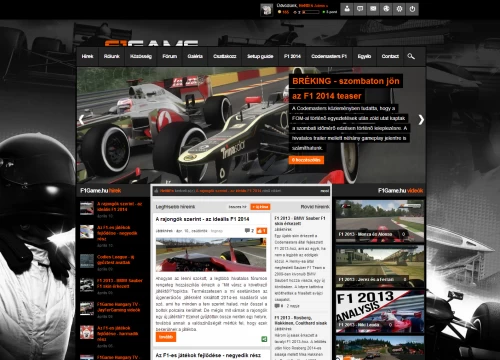
Task: Play the F1 2013 Jerez video thumbnail
Action: click(x=380, y=266)
